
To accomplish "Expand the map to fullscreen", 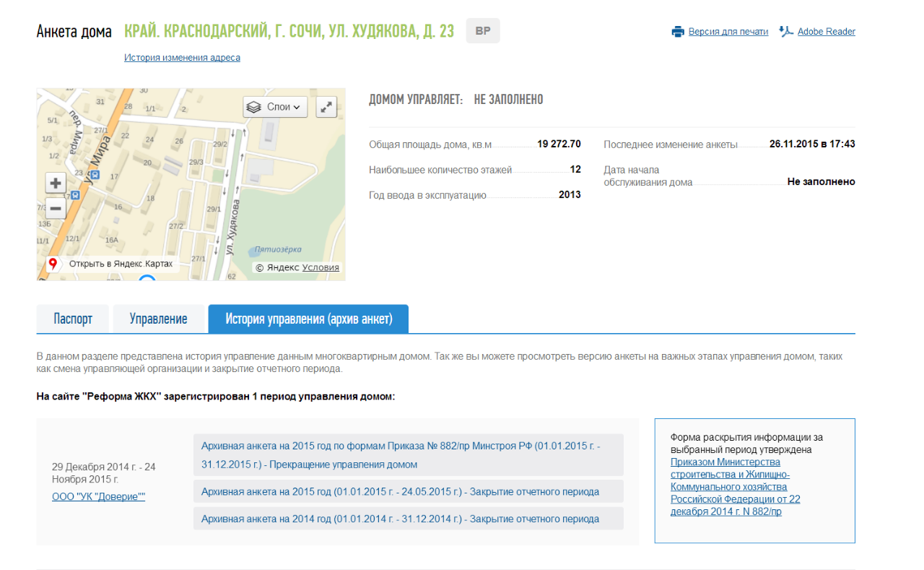I will pos(326,107).
